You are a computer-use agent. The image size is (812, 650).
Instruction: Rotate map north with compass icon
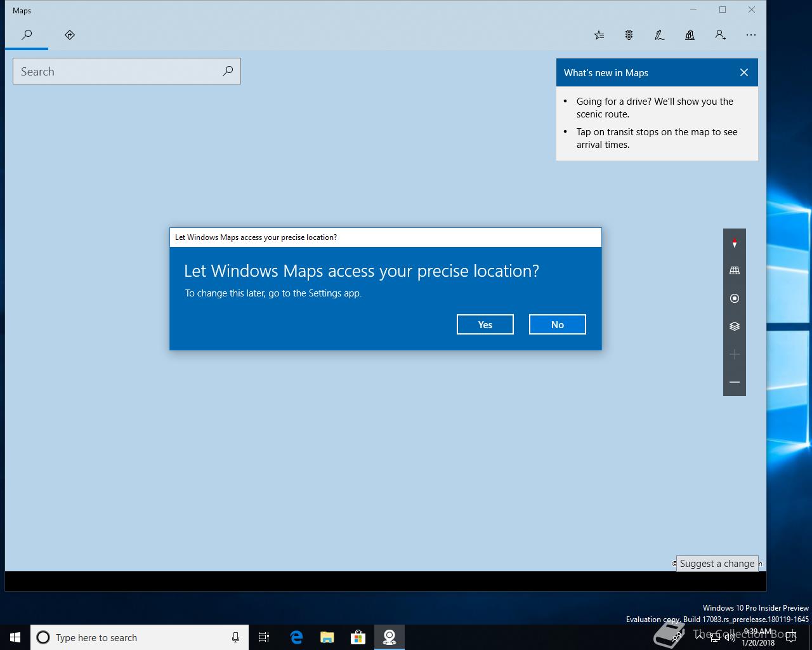[x=735, y=242]
